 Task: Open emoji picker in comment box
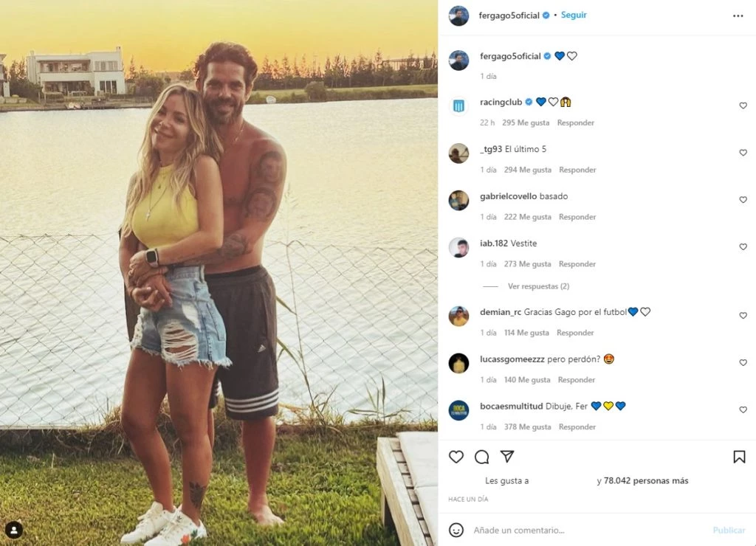pos(456,530)
